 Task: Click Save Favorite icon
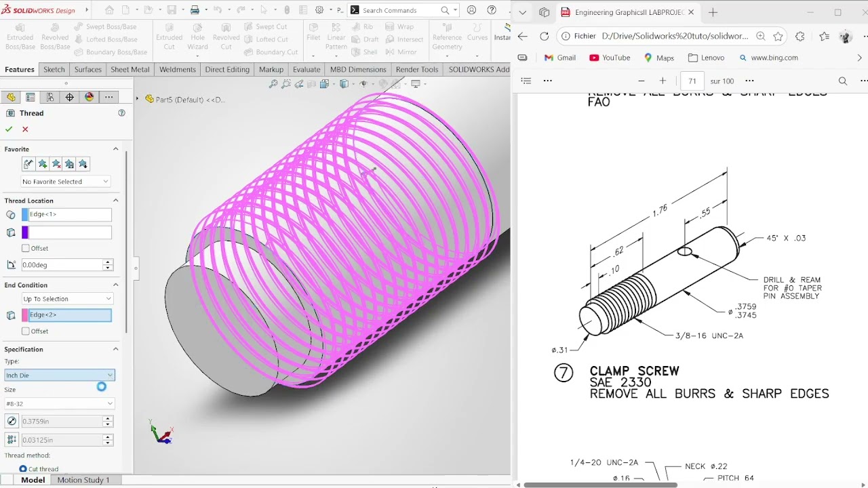click(70, 164)
